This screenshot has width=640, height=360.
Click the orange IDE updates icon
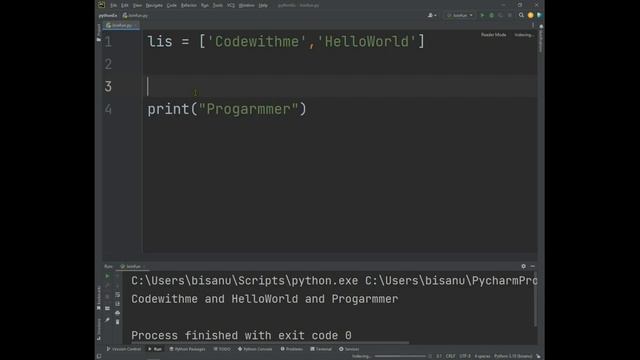click(530, 15)
